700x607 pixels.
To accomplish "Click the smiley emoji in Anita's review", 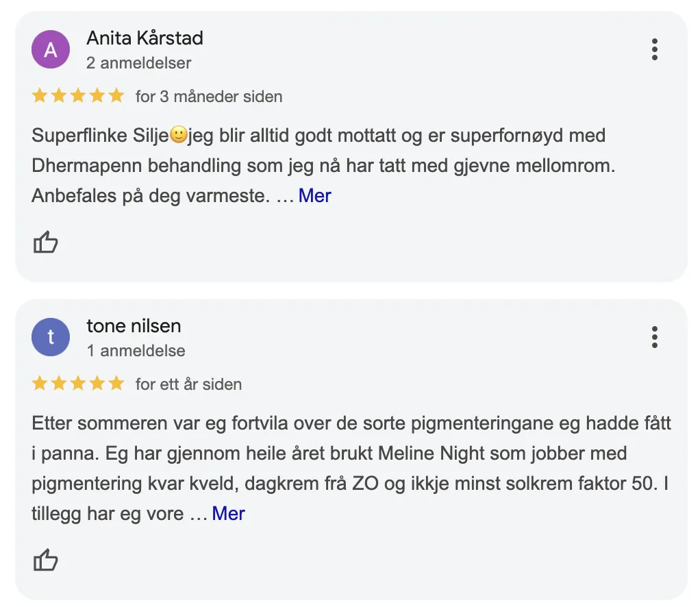I will click(x=178, y=136).
